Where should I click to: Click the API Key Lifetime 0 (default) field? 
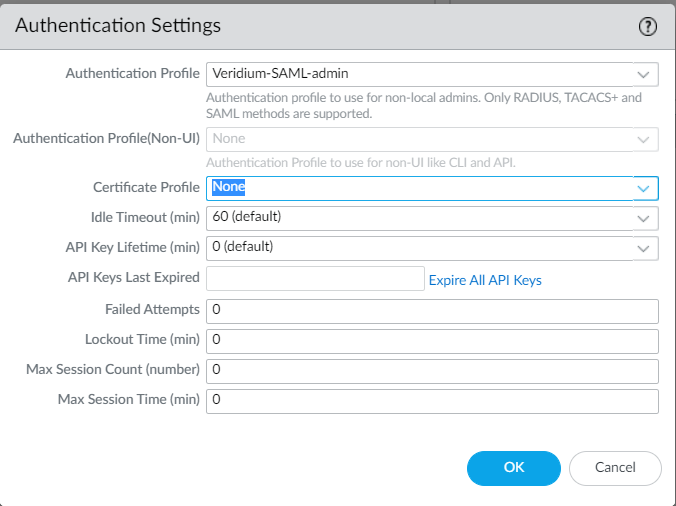coord(418,248)
